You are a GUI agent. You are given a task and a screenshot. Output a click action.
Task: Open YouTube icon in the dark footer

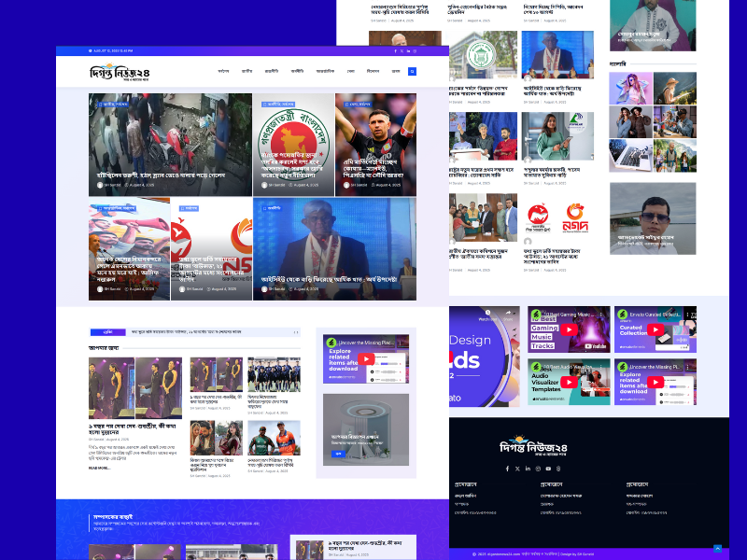point(548,469)
